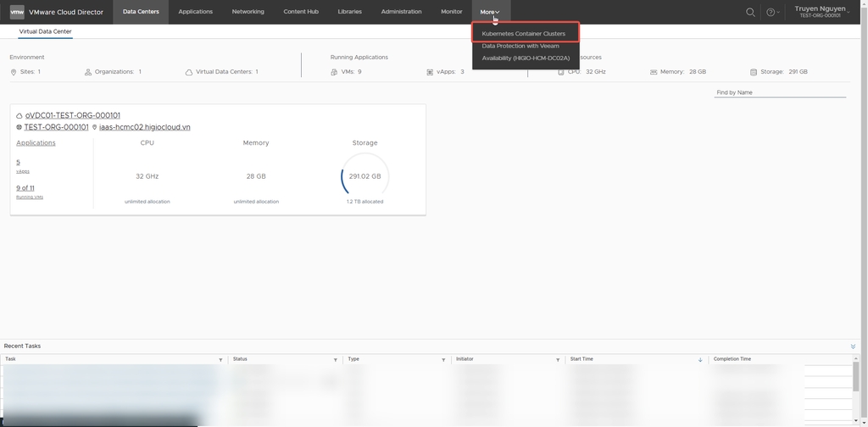Open oVDC01-TEST-ORG-000101 data center link

(x=73, y=115)
